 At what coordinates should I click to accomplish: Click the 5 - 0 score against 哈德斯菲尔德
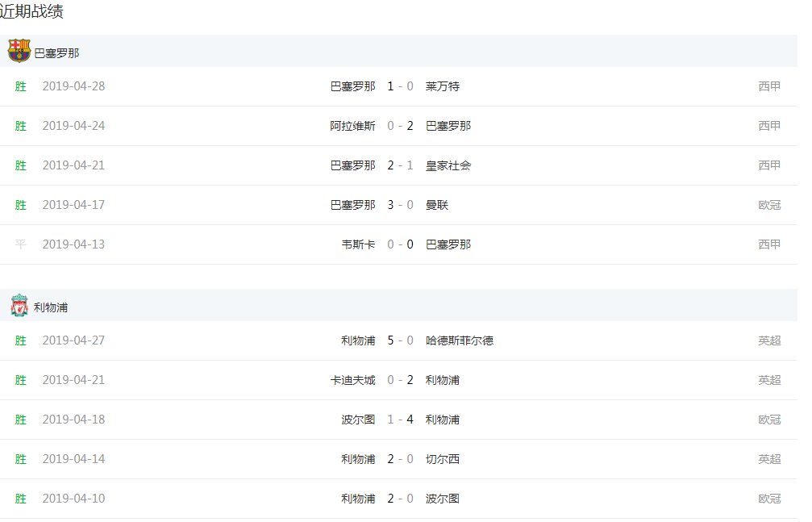click(400, 340)
